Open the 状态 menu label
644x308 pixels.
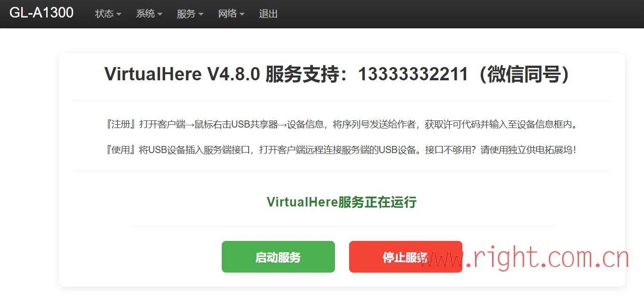(104, 14)
